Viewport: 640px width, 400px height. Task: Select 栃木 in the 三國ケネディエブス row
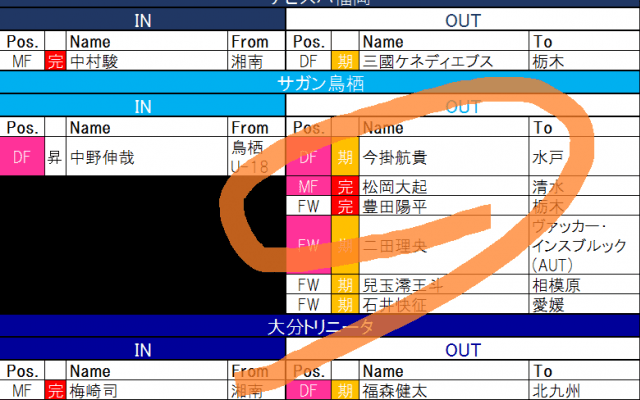point(584,62)
